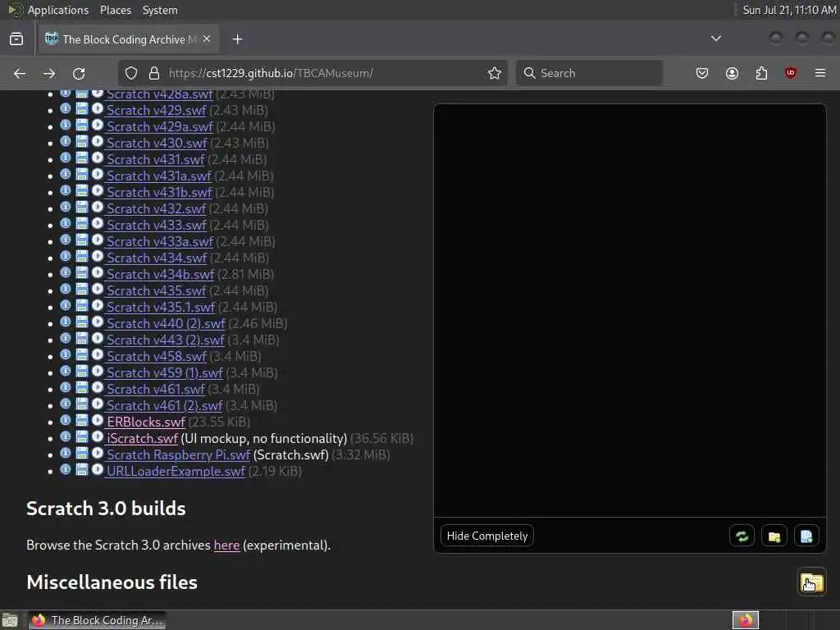Open the System menu
840x630 pixels.
pos(160,10)
